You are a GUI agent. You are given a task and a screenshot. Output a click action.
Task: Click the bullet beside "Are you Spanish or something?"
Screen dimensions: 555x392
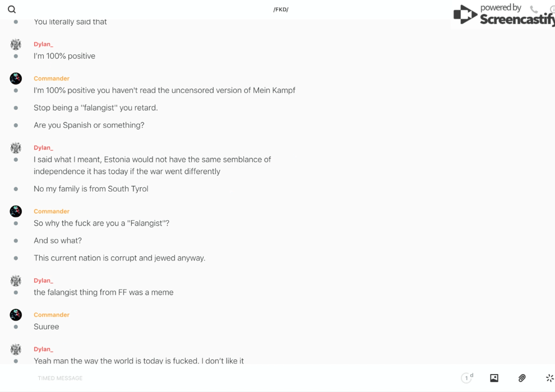coord(16,125)
